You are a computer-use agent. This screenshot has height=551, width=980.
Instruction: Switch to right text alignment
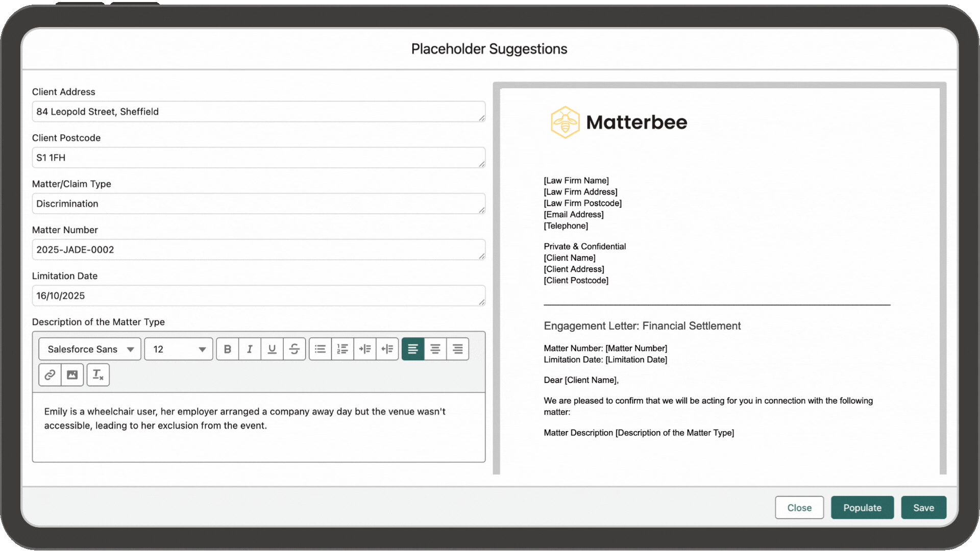458,349
